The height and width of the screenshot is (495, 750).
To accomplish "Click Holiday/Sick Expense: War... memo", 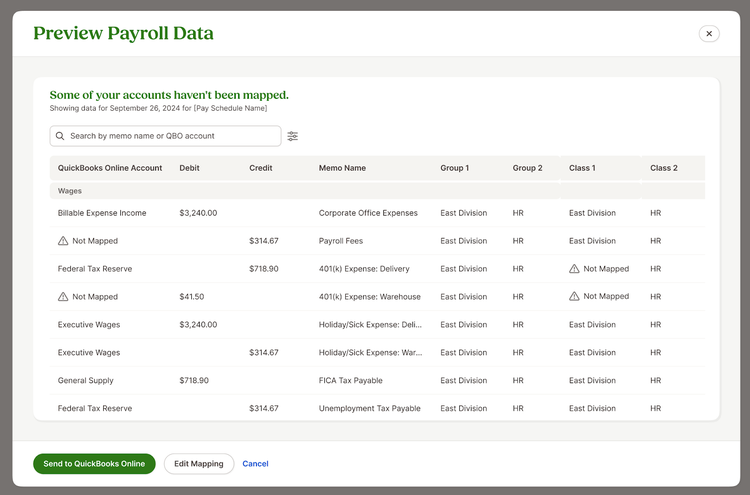I will pos(370,352).
